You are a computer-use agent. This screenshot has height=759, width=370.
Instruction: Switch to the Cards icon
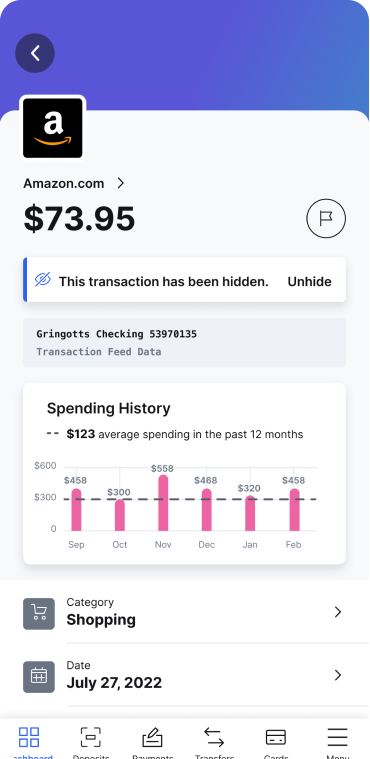(276, 738)
